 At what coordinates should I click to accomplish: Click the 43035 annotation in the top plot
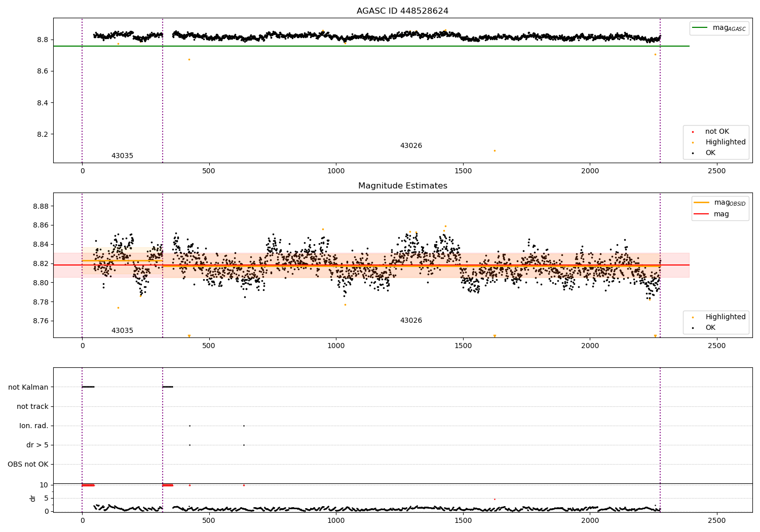[x=122, y=156]
